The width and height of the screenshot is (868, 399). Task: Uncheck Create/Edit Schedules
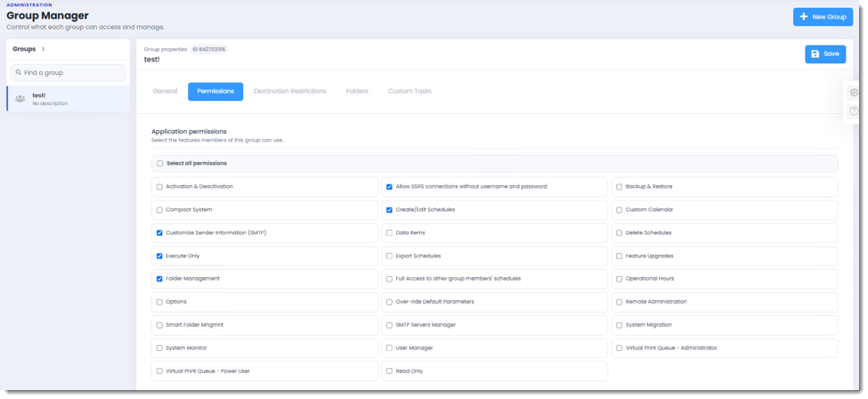pos(389,210)
